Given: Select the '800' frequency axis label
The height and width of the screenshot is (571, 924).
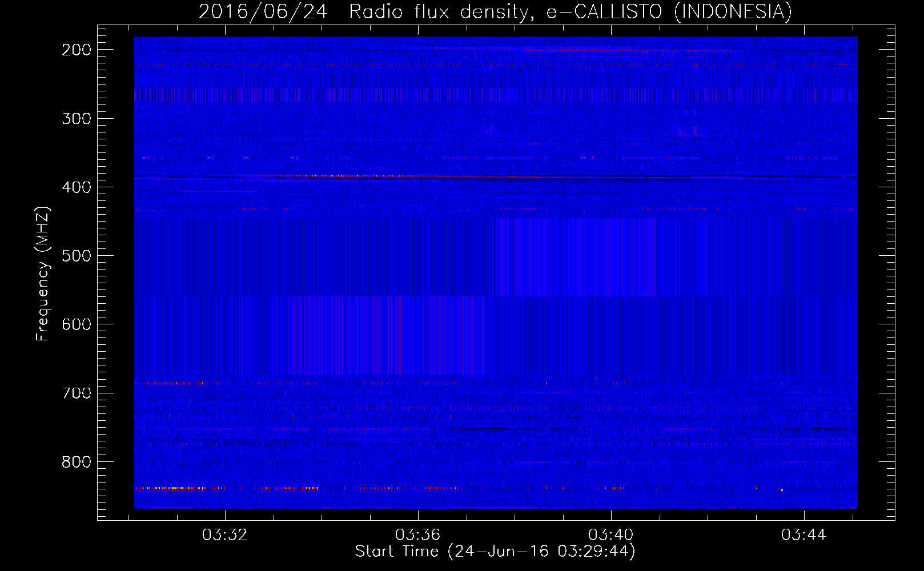Looking at the screenshot, I should pyautogui.click(x=76, y=461).
